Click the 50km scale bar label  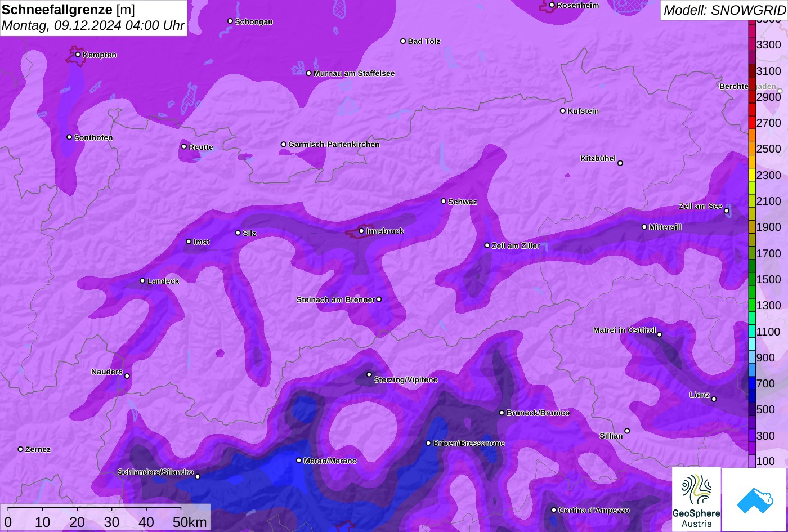(x=190, y=522)
